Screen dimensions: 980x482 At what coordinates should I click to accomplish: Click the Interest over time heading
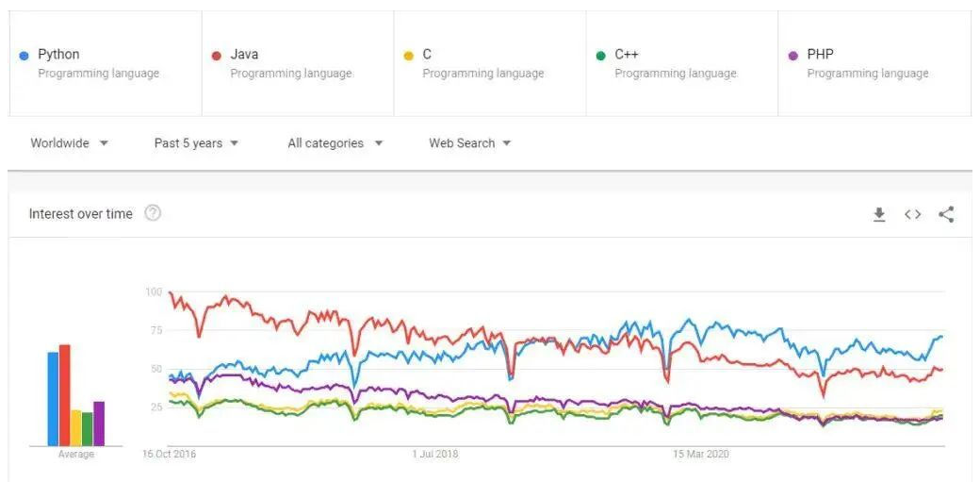[x=81, y=214]
